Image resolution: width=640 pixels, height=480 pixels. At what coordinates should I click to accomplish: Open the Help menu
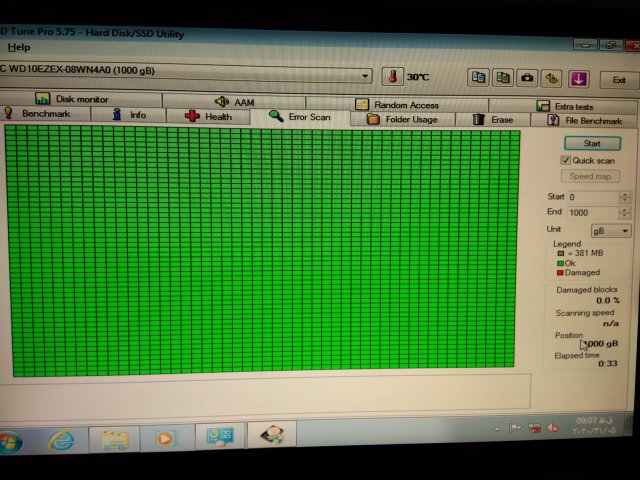click(19, 47)
